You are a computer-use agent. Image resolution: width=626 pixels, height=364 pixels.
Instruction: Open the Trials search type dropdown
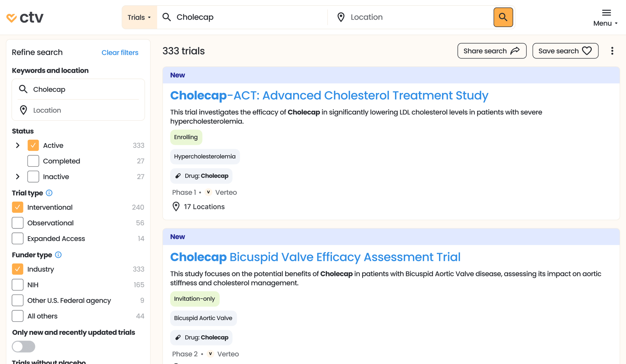tap(139, 17)
